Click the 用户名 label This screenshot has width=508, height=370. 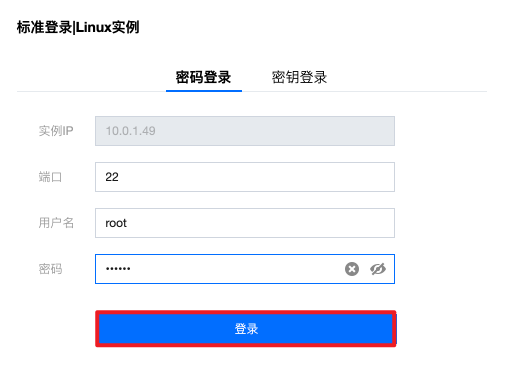[x=56, y=223]
